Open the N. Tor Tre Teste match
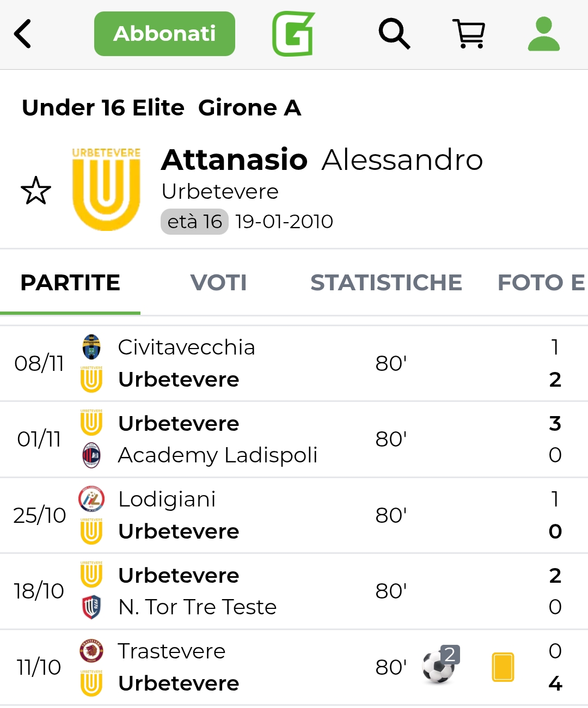Screen dimensions: 588x708 point(294,591)
